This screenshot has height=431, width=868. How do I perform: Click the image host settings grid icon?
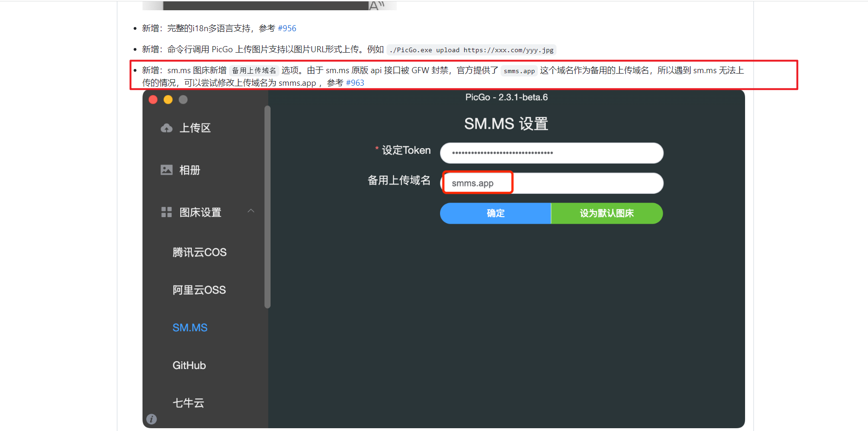167,212
